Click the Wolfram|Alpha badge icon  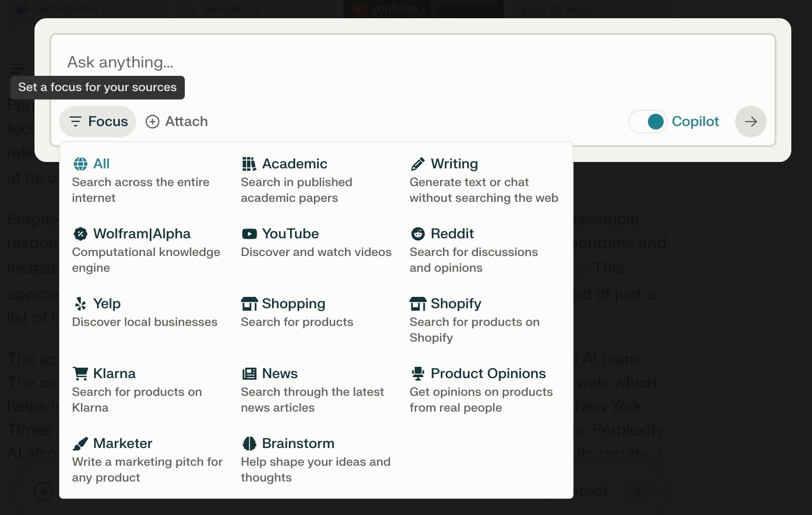[80, 233]
